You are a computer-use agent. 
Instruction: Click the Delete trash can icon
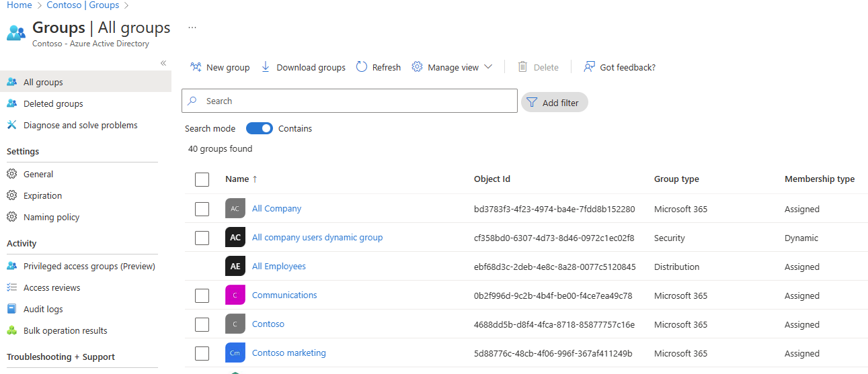pyautogui.click(x=522, y=67)
